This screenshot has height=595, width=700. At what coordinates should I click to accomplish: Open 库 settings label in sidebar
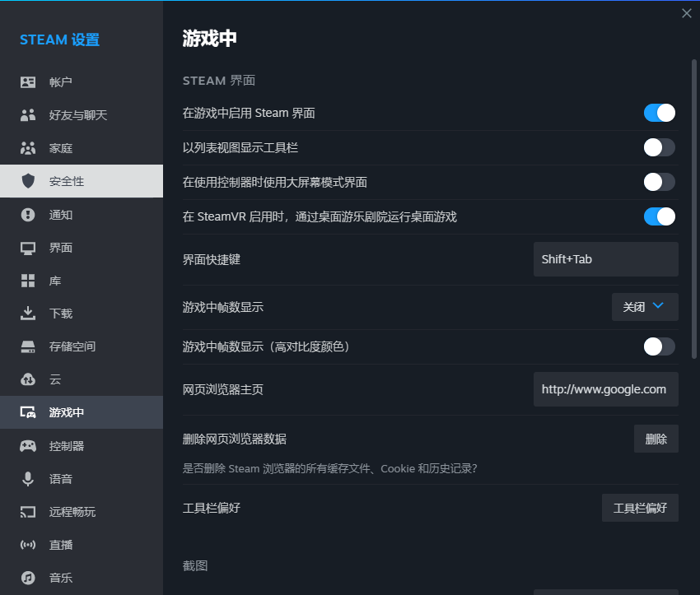click(55, 281)
